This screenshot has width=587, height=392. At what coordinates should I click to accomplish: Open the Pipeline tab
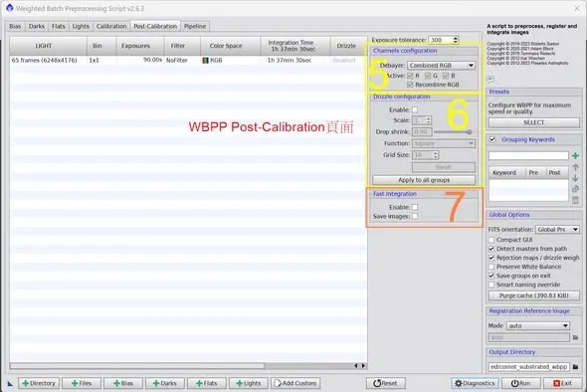[195, 26]
